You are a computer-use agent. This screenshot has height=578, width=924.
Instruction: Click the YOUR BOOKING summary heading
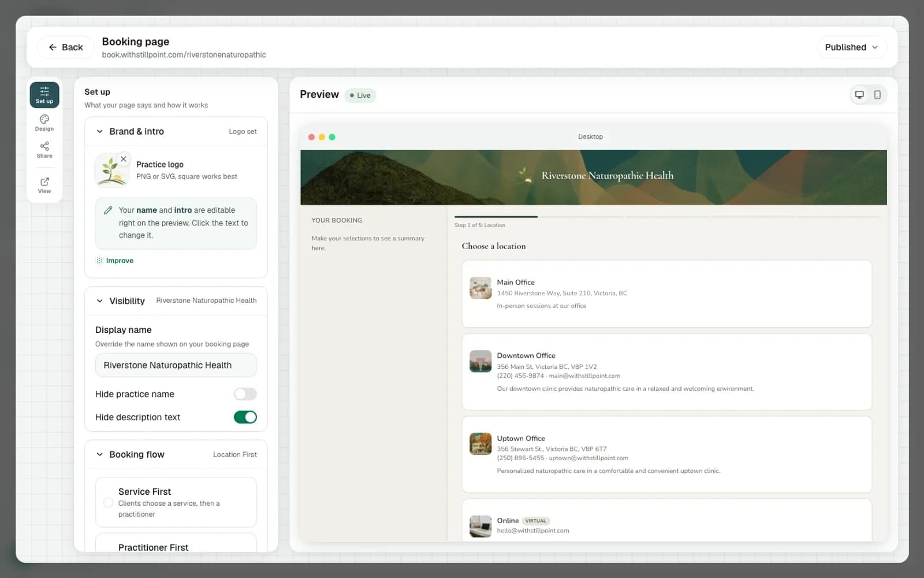(x=337, y=220)
